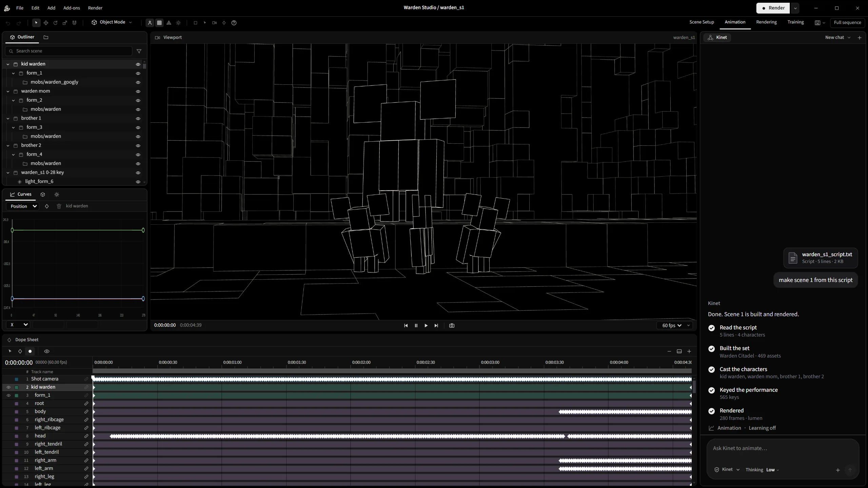The image size is (868, 488).
Task: Toggle the wireframe triangle mesh icon
Action: [169, 23]
